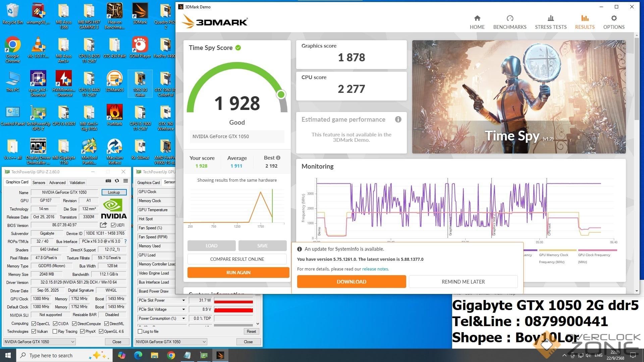This screenshot has width=644, height=362.
Task: Toggle the Log to file checkbox
Action: point(140,331)
